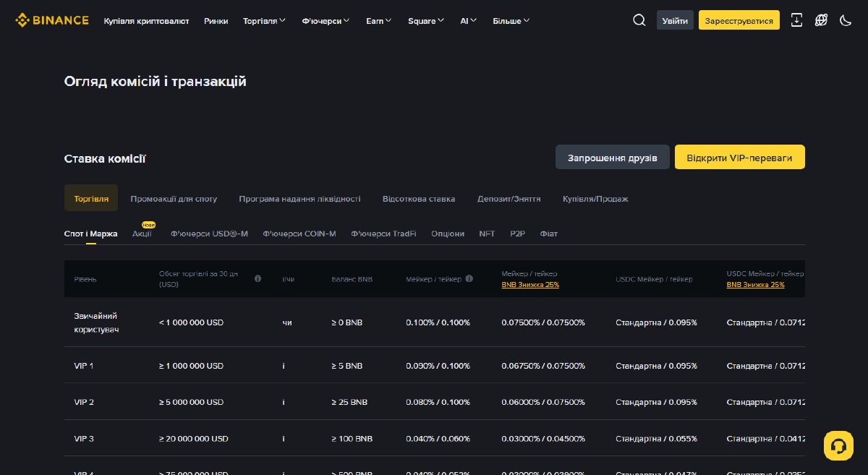Switch to Депозит/Зняття tab

pos(509,198)
